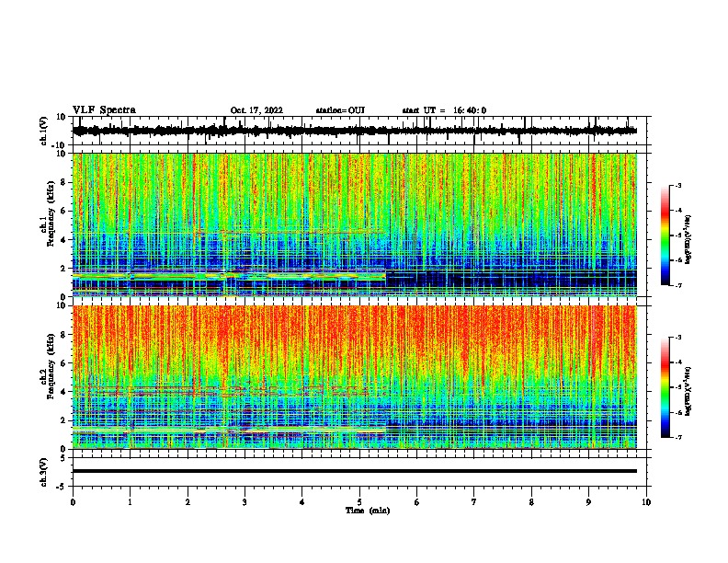Click the "VLF Spectra" plot title

point(104,109)
